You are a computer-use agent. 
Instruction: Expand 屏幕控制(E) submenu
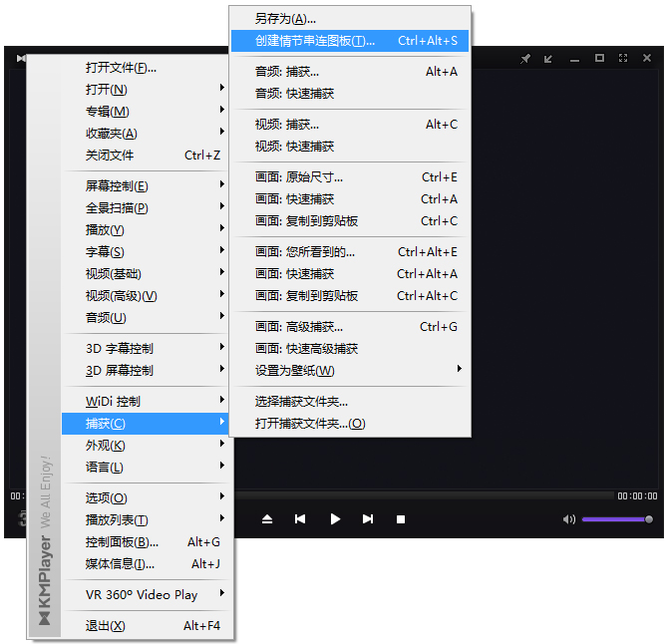145,186
